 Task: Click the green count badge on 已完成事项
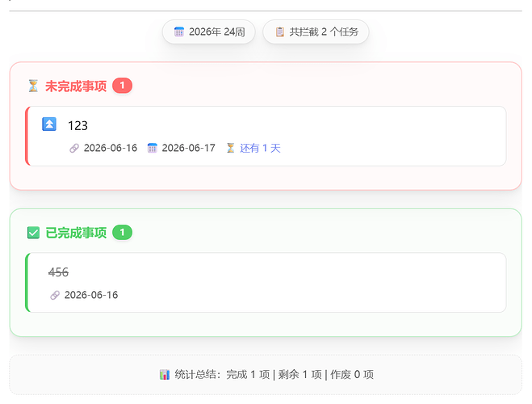[122, 233]
